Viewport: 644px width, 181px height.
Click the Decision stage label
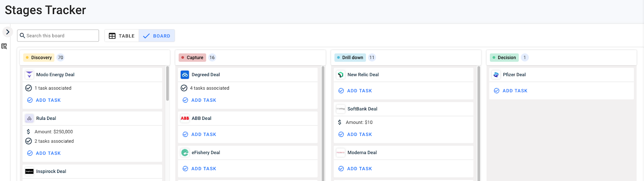(x=504, y=58)
